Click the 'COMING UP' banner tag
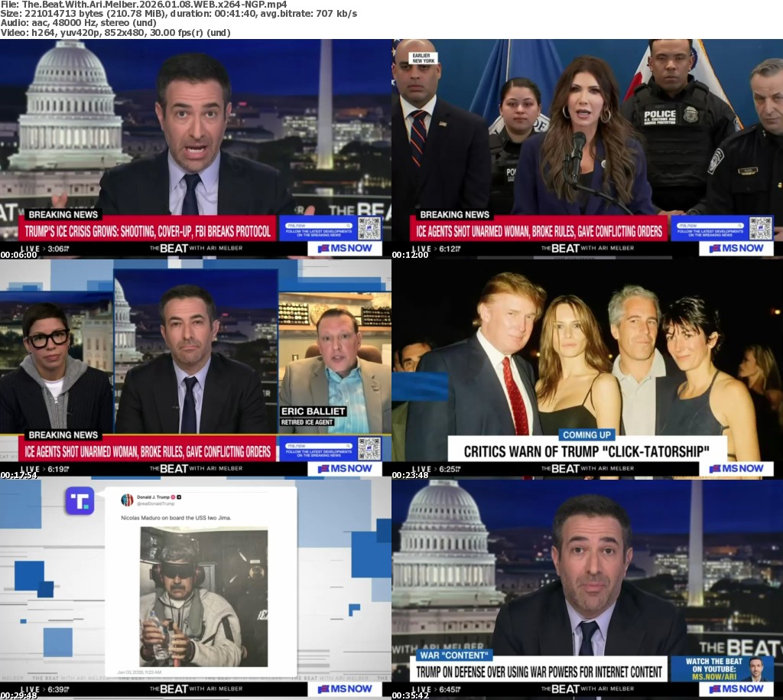The image size is (783, 700). 588,435
